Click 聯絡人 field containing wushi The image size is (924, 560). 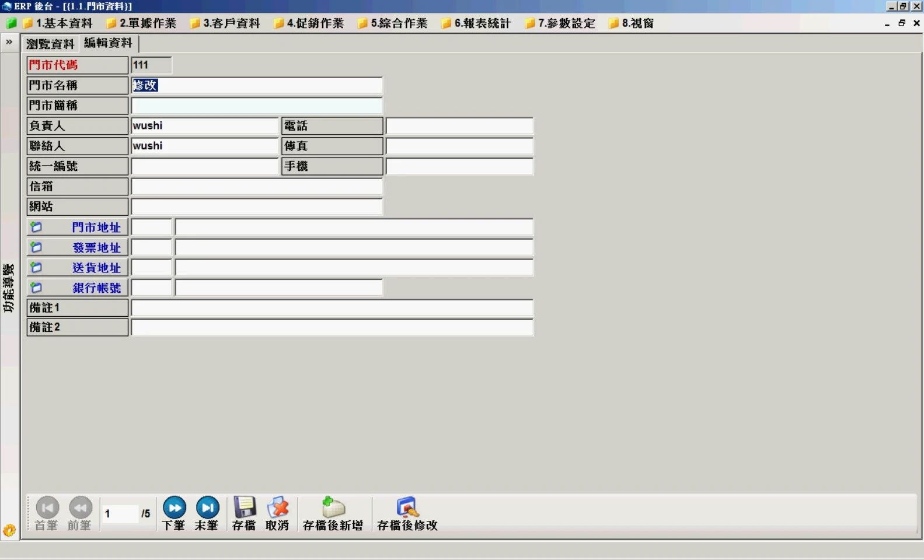pos(205,146)
